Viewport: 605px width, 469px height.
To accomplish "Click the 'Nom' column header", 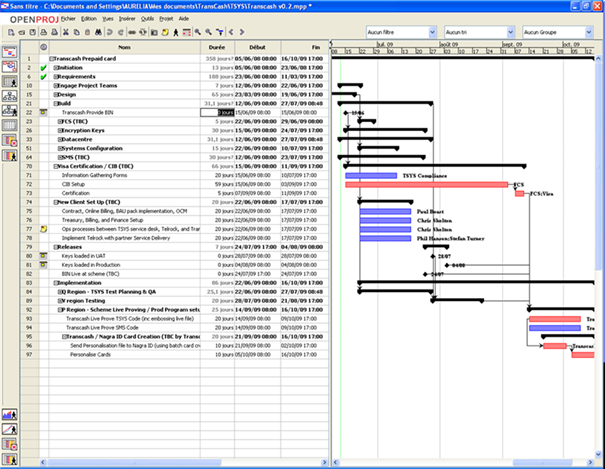I will click(124, 47).
